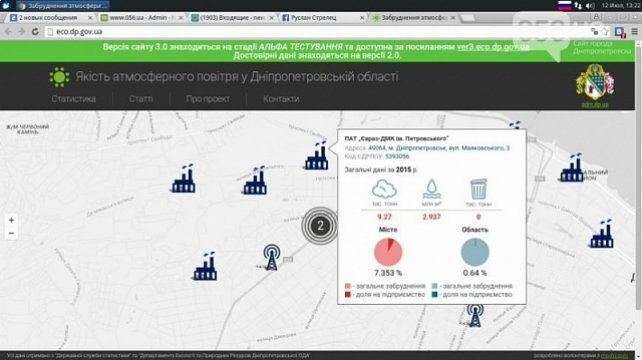Zoom in the map with plus button
The image size is (642, 360).
(11, 220)
